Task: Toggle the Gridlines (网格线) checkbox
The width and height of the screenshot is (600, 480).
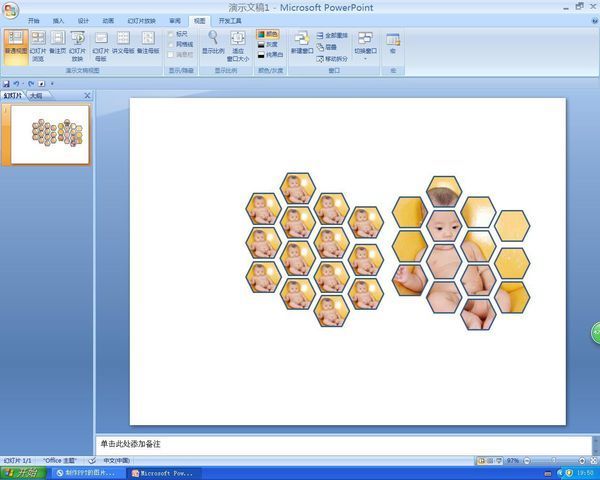Action: point(171,44)
